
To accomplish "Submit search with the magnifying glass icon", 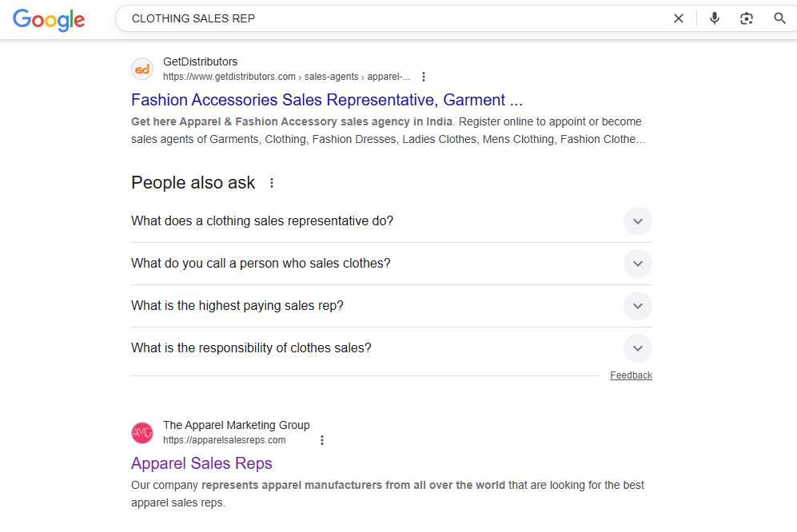I will [779, 19].
